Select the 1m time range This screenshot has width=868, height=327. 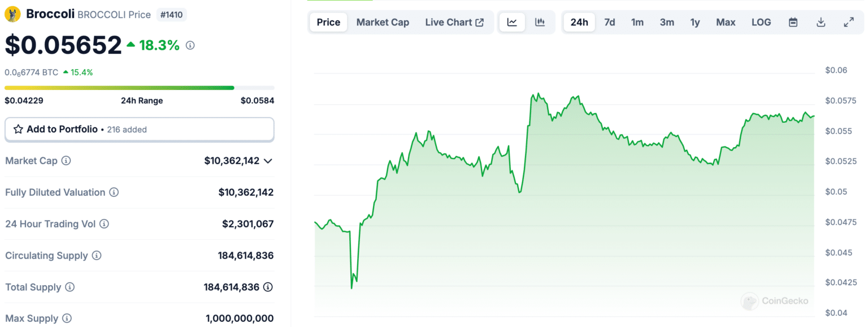(637, 22)
